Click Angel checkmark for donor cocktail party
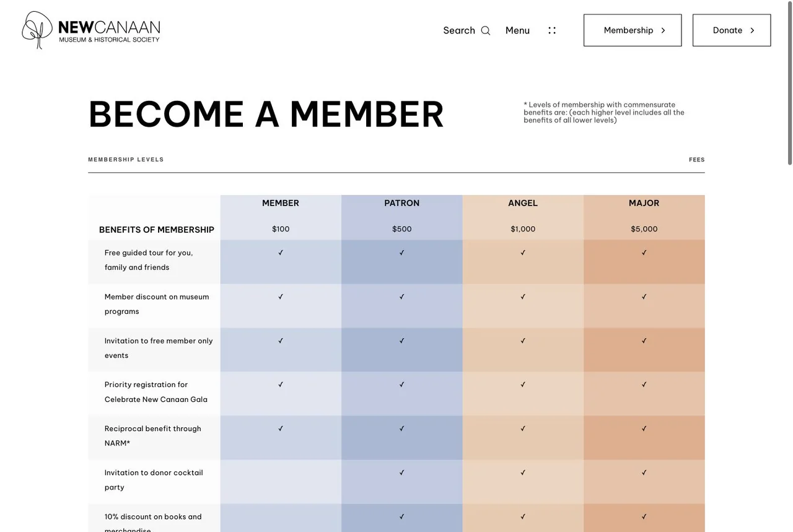 click(523, 473)
